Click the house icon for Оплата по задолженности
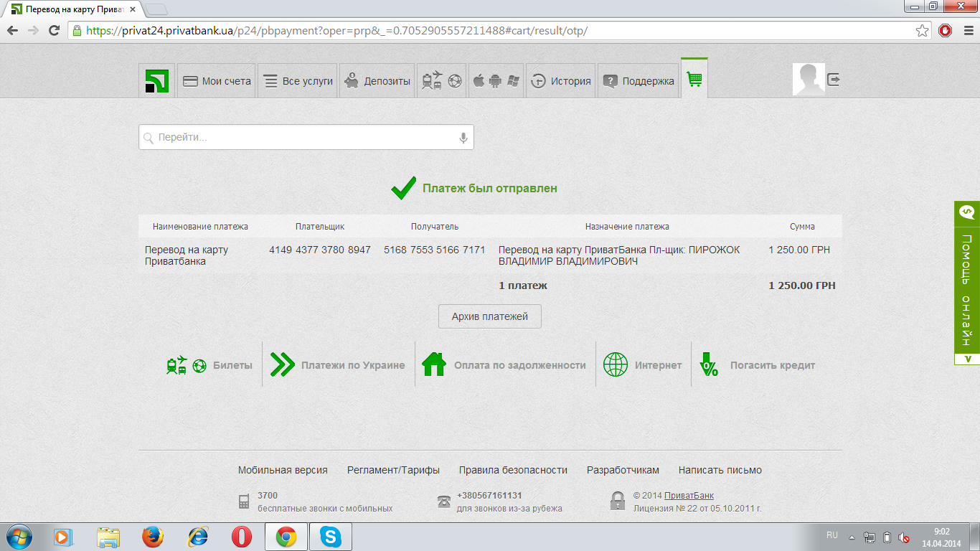Screen dimensions: 980x551 (x=434, y=364)
